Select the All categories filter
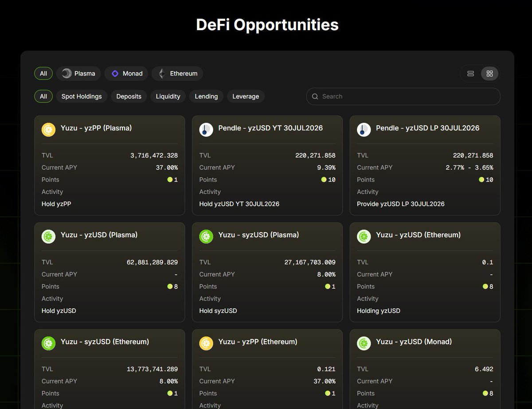The image size is (532, 409). [43, 96]
